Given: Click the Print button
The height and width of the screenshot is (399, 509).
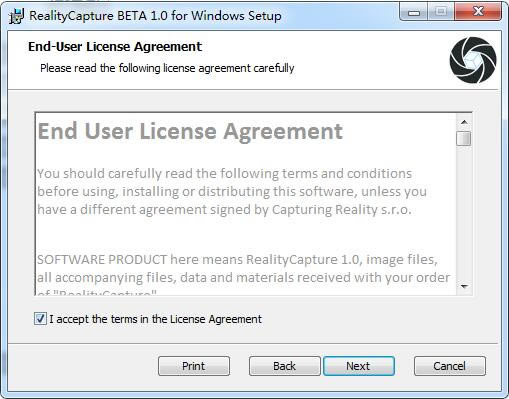Looking at the screenshot, I should (x=194, y=366).
